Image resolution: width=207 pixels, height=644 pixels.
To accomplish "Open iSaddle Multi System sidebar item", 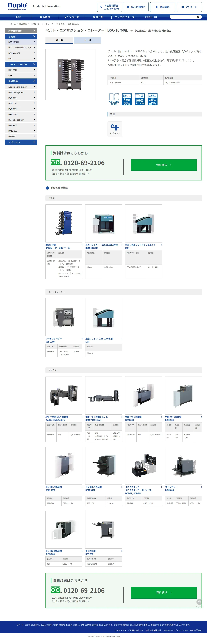I will point(21,87).
